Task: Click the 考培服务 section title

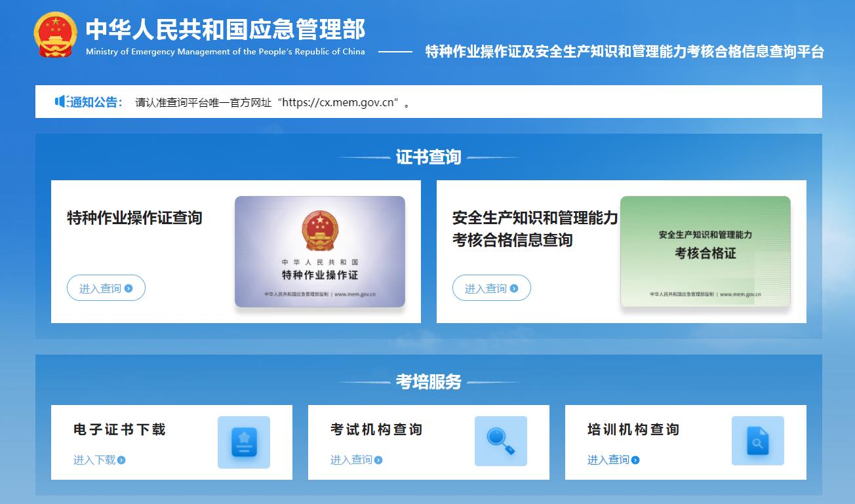Action: 428,381
